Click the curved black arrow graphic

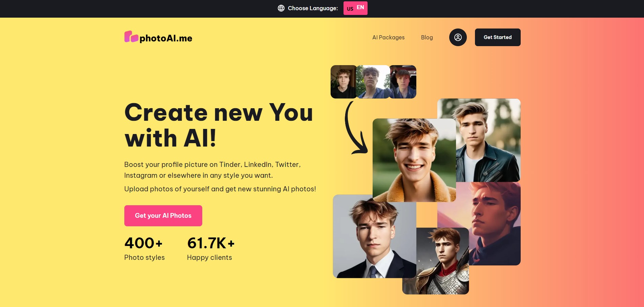coord(356,128)
